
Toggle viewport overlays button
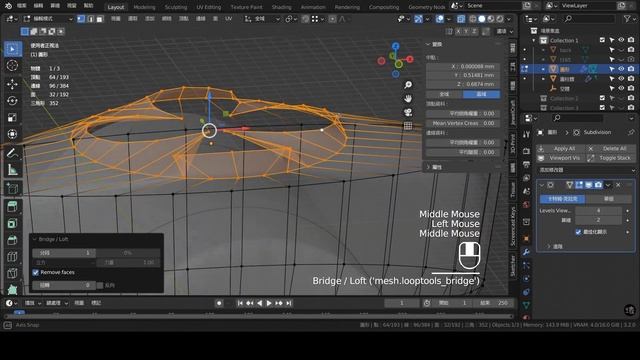[x=440, y=19]
